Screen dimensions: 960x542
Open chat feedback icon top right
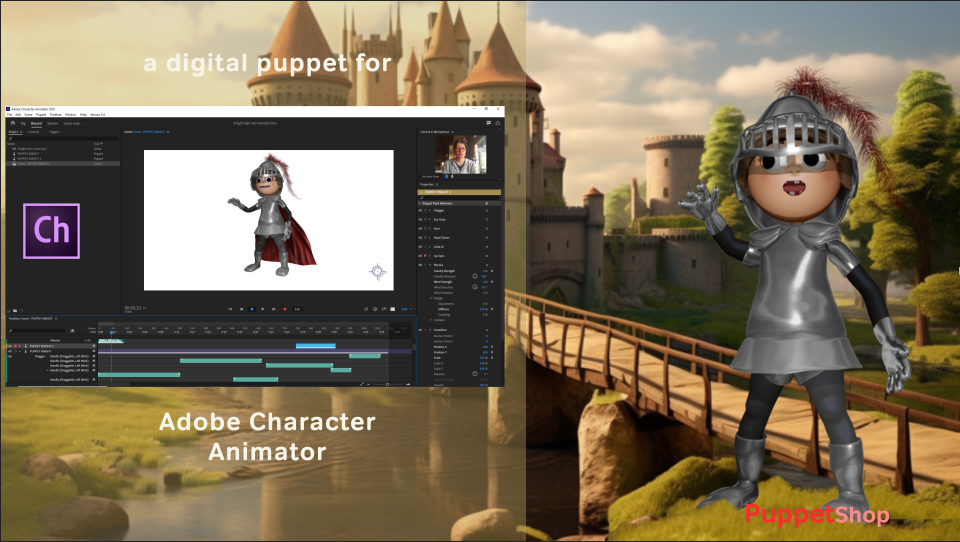coord(489,123)
